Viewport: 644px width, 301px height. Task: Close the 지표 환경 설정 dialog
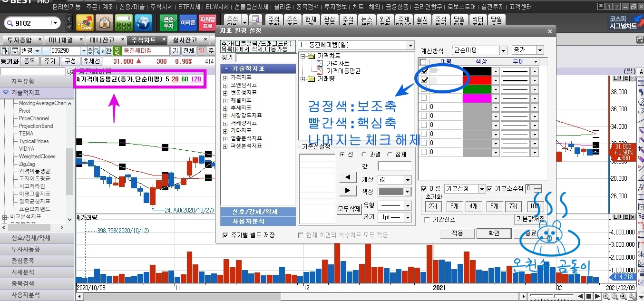pos(550,31)
